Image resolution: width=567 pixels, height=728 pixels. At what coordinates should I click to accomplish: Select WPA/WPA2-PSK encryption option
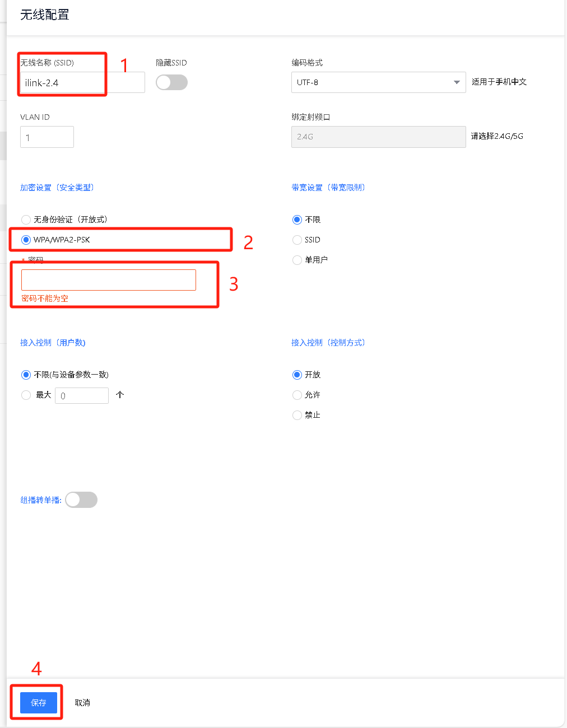[x=26, y=240]
